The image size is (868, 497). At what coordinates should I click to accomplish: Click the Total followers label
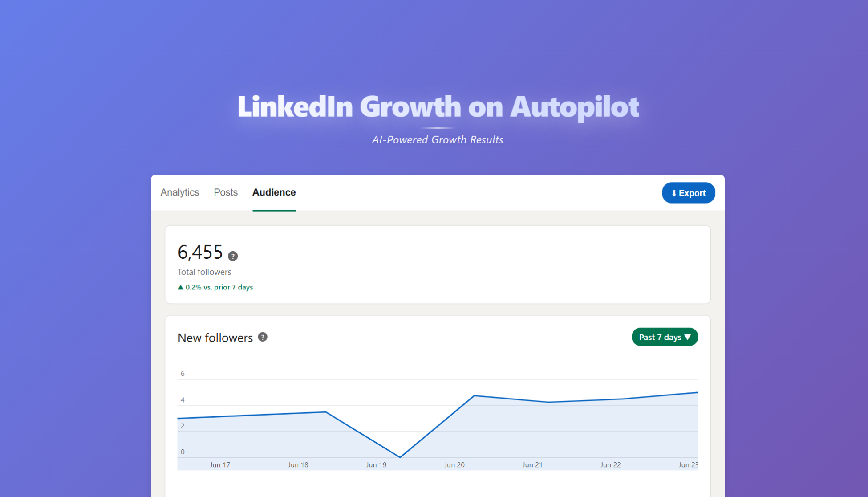[204, 272]
